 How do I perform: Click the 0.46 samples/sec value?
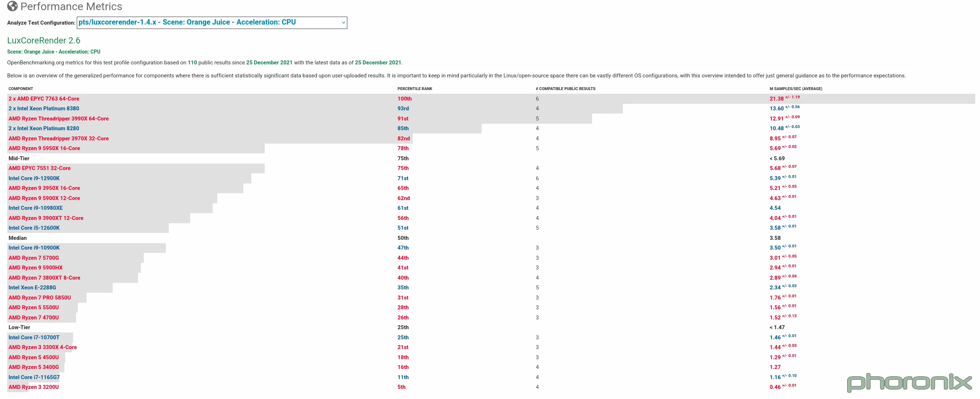(775, 387)
